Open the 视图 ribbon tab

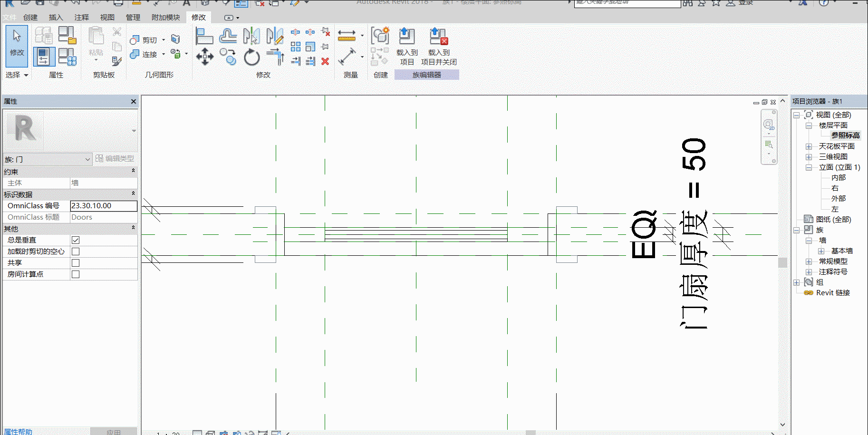click(x=107, y=18)
